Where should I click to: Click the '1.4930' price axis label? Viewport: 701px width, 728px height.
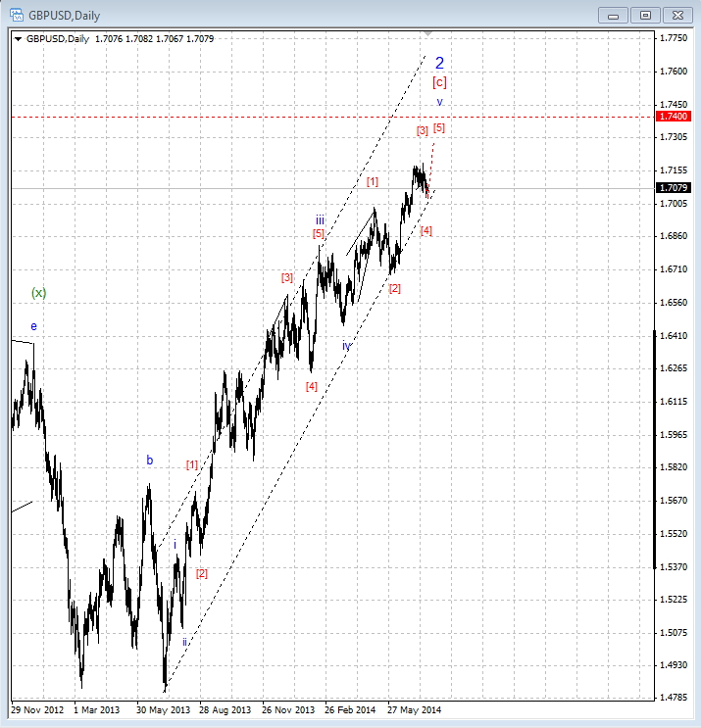[674, 665]
